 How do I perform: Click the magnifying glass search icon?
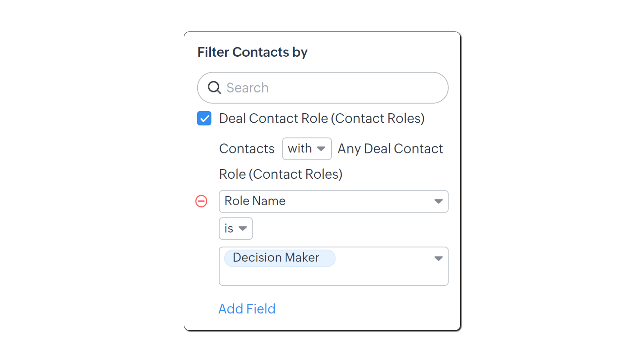pyautogui.click(x=214, y=88)
